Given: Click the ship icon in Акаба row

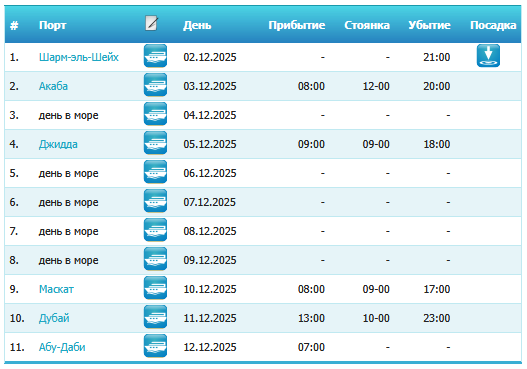Looking at the screenshot, I should click(x=155, y=85).
